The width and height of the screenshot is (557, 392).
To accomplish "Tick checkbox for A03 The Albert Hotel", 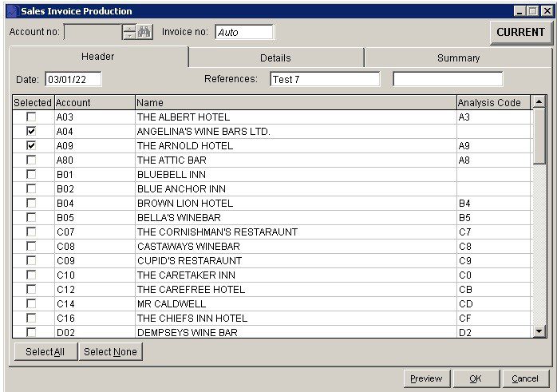I will [x=31, y=117].
